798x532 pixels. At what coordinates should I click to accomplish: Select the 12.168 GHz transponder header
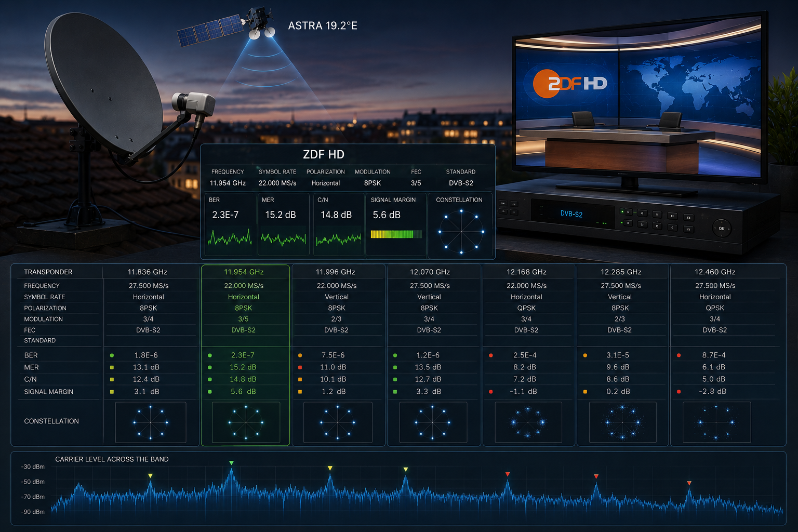[526, 272]
